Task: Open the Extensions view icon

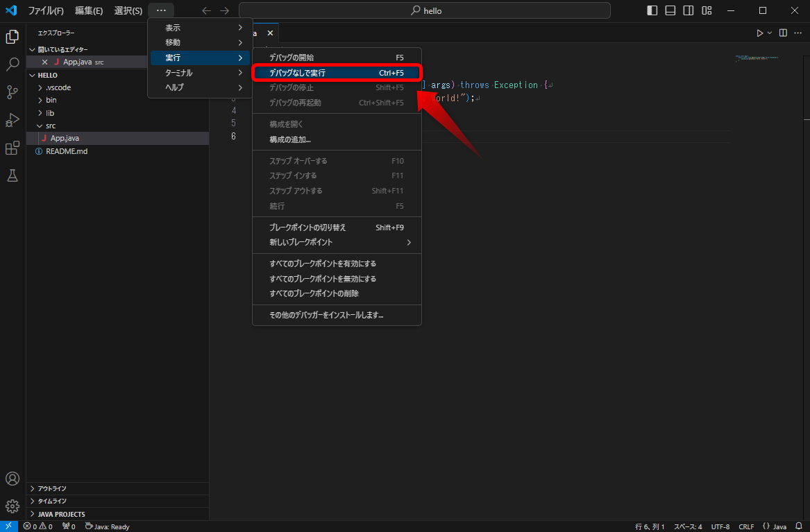Action: point(12,147)
